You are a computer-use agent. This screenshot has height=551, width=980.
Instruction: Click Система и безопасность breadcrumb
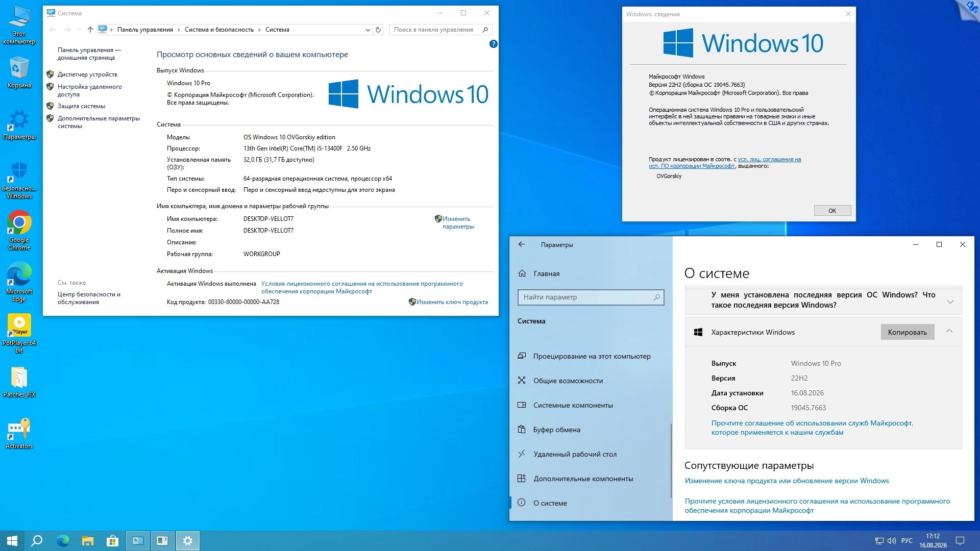219,30
